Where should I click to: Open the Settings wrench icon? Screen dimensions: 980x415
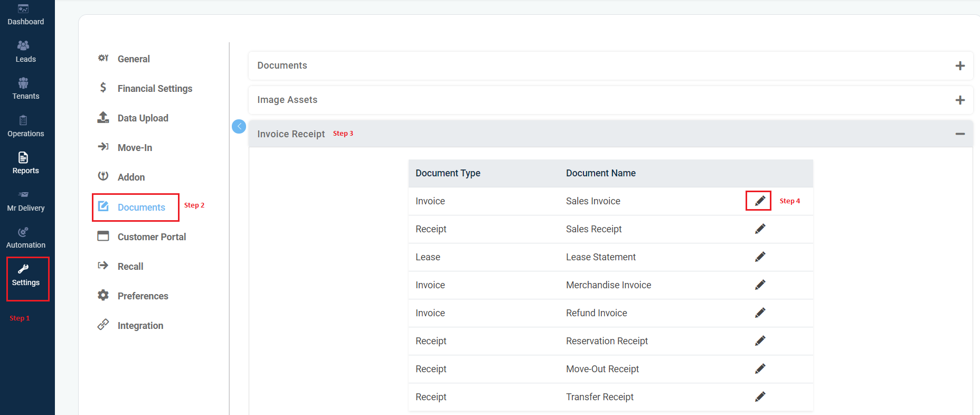pos(23,269)
